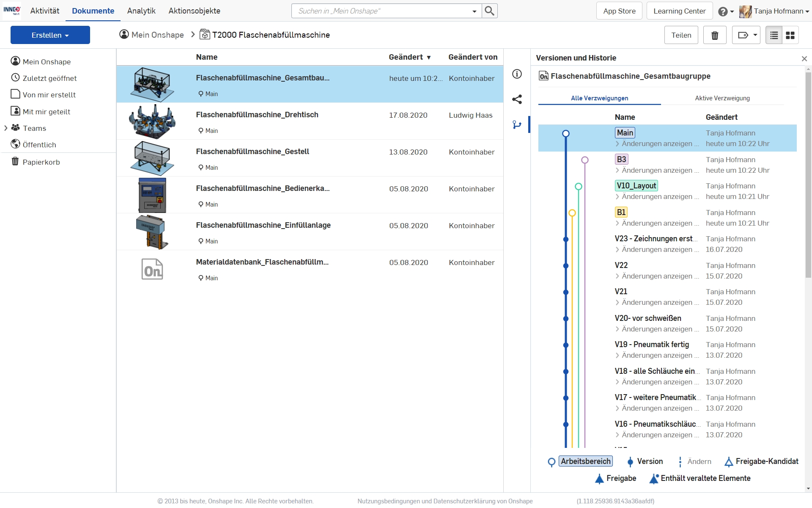Open the labels dropdown
812x508 pixels.
click(x=746, y=35)
